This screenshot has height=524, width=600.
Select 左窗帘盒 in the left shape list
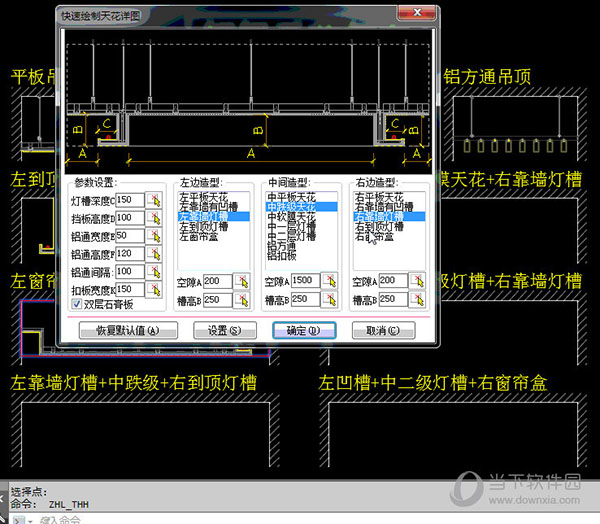point(214,237)
